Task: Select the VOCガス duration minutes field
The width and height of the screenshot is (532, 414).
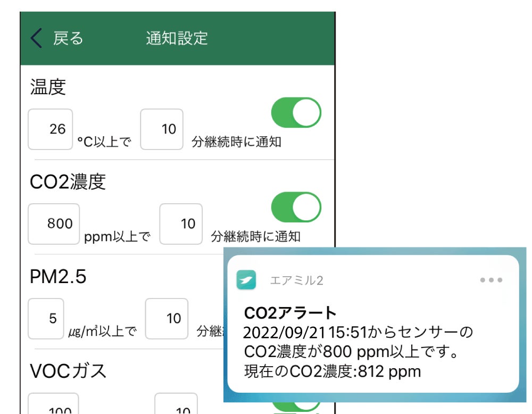Action: (x=176, y=405)
